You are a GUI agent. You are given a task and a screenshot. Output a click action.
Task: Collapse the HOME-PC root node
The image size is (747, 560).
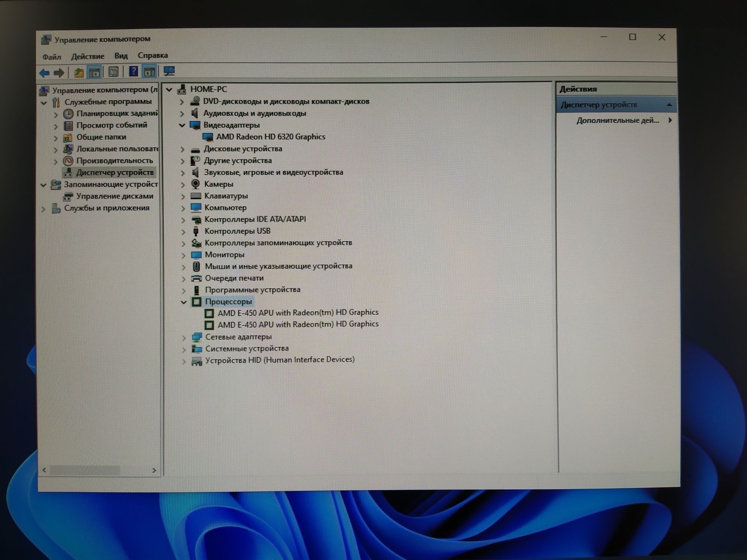click(169, 90)
